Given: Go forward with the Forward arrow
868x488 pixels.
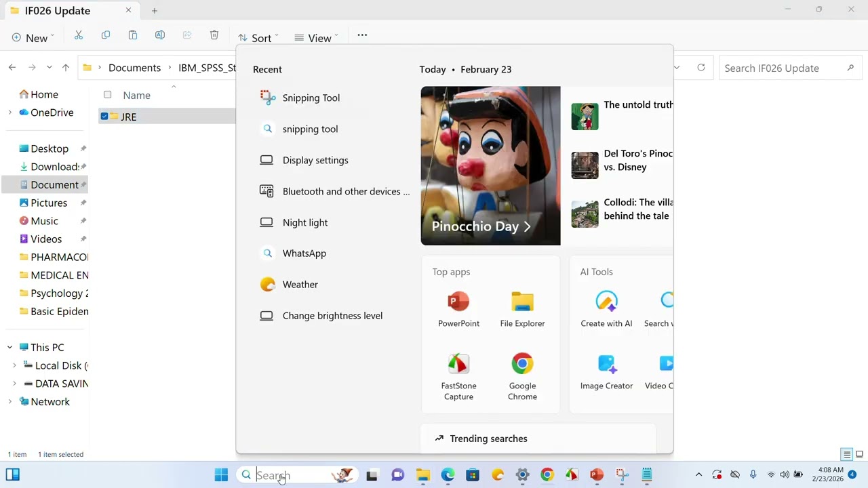Looking at the screenshot, I should pos(31,68).
